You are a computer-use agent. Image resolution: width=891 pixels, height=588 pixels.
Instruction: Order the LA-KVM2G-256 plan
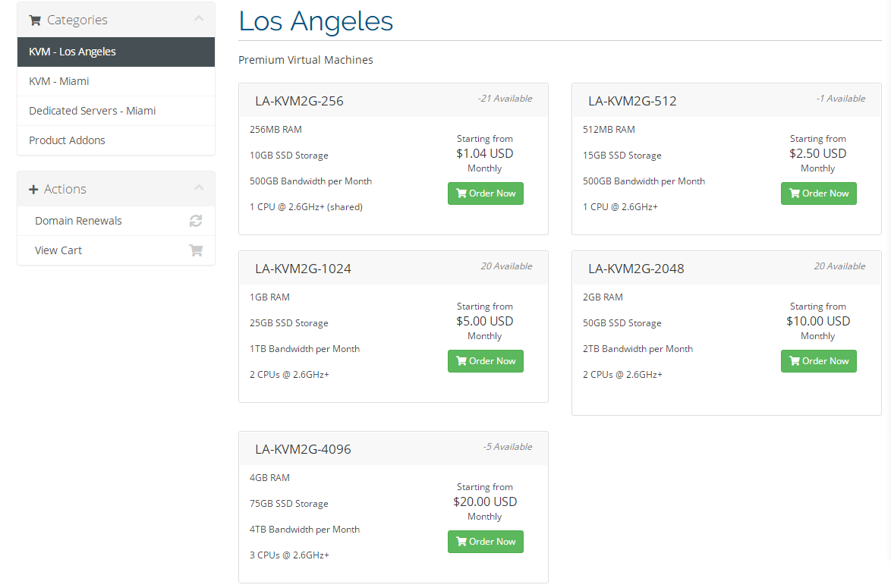point(485,193)
